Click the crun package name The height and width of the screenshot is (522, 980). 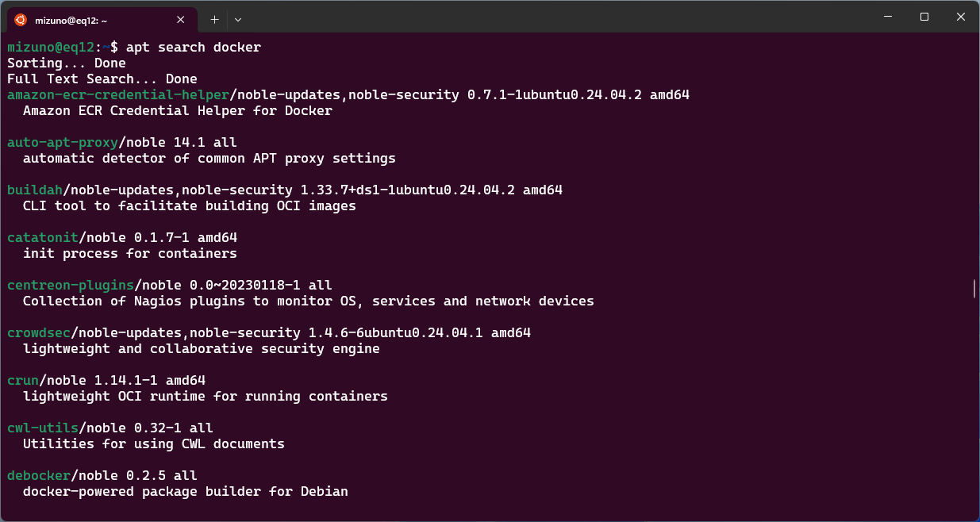click(23, 380)
